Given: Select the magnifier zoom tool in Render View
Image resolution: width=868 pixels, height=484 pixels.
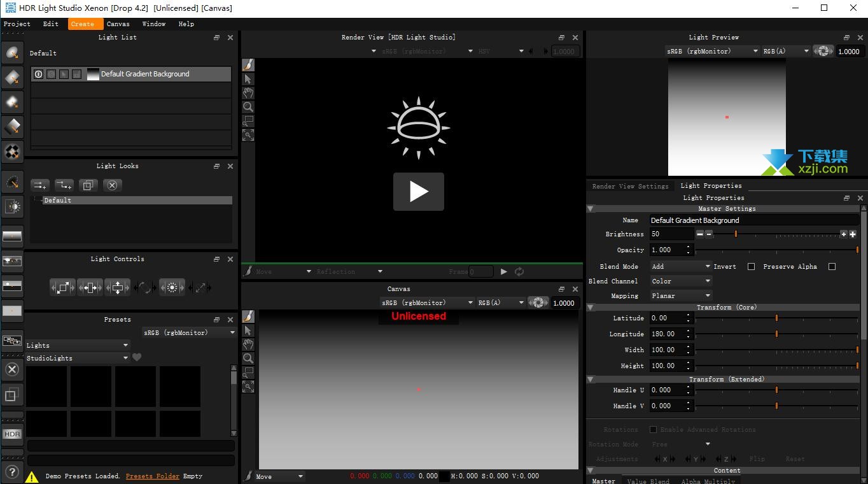Looking at the screenshot, I should (x=248, y=107).
